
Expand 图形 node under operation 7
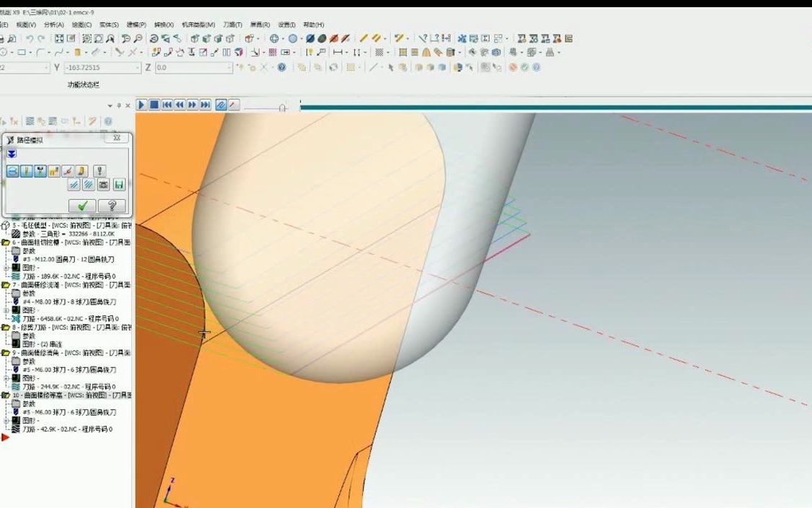click(x=6, y=310)
